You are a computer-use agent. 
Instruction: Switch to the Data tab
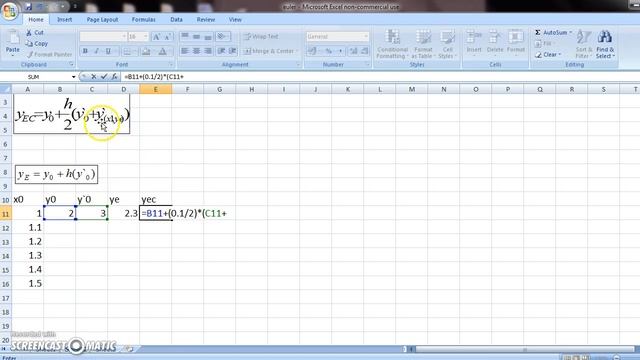176,20
